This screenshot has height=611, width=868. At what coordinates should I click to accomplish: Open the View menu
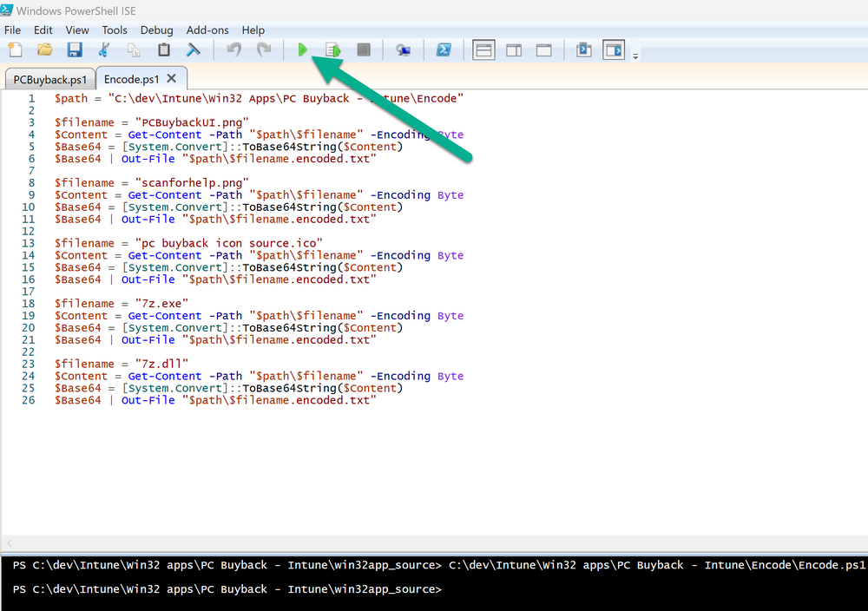(x=77, y=30)
